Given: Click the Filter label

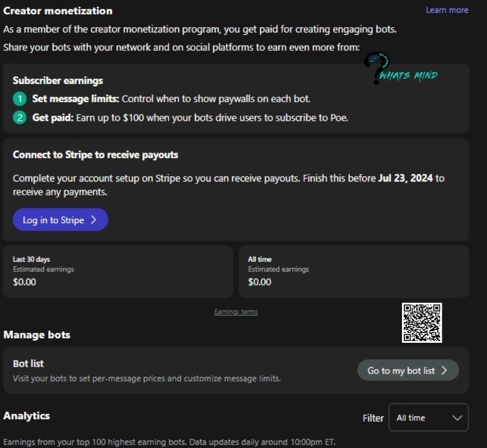Looking at the screenshot, I should coord(373,418).
